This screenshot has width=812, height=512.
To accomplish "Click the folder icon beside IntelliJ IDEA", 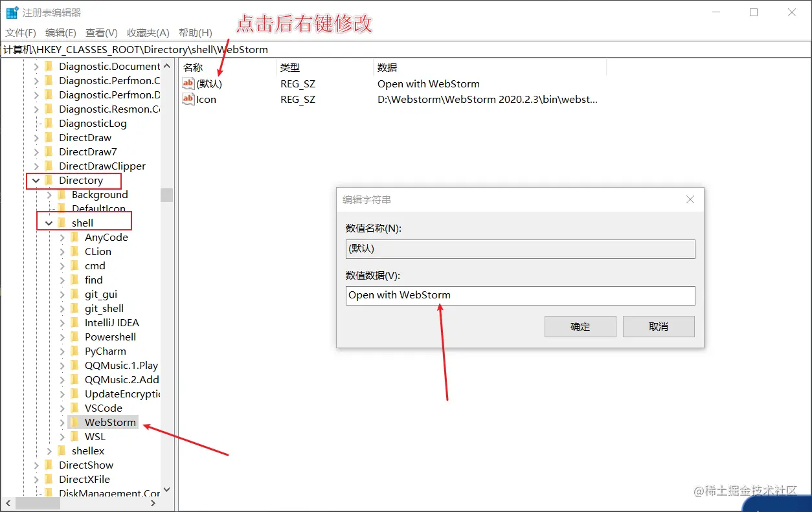I will coord(75,322).
